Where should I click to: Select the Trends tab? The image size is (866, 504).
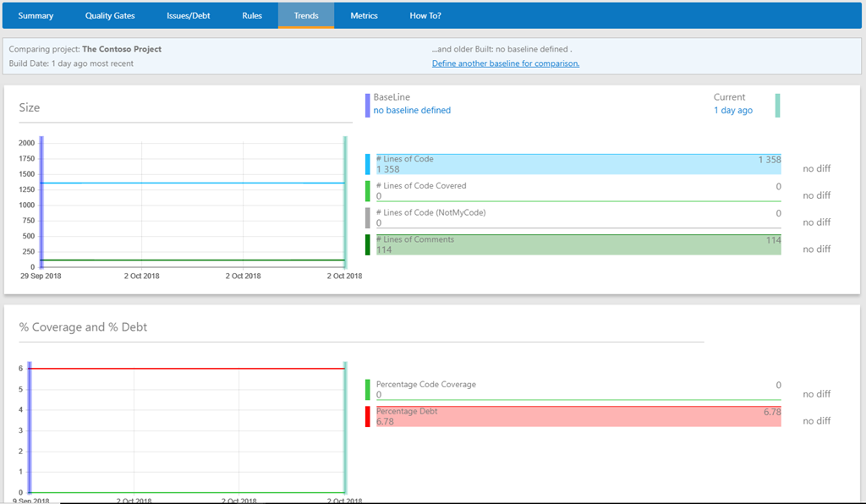306,15
